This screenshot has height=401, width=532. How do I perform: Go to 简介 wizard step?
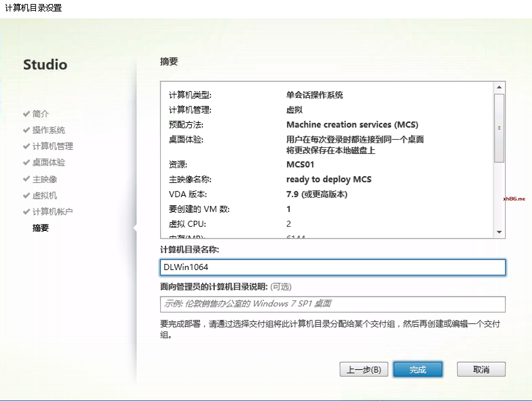[40, 114]
